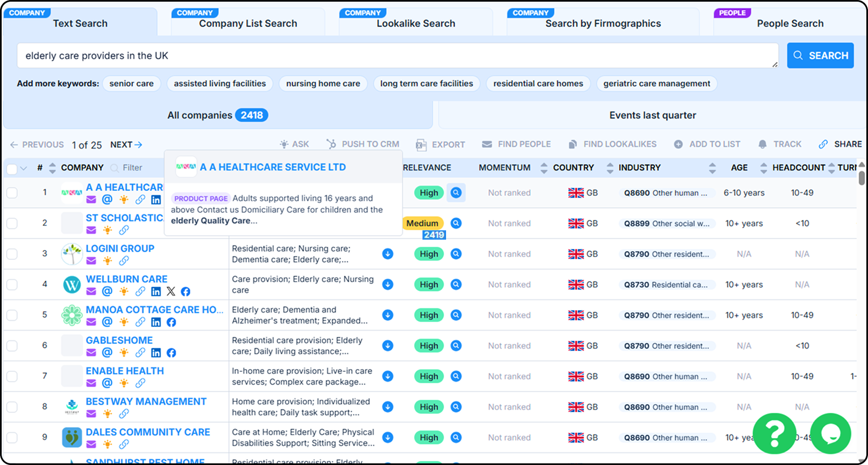Click into the search query text field
This screenshot has height=465, width=868.
[x=395, y=56]
